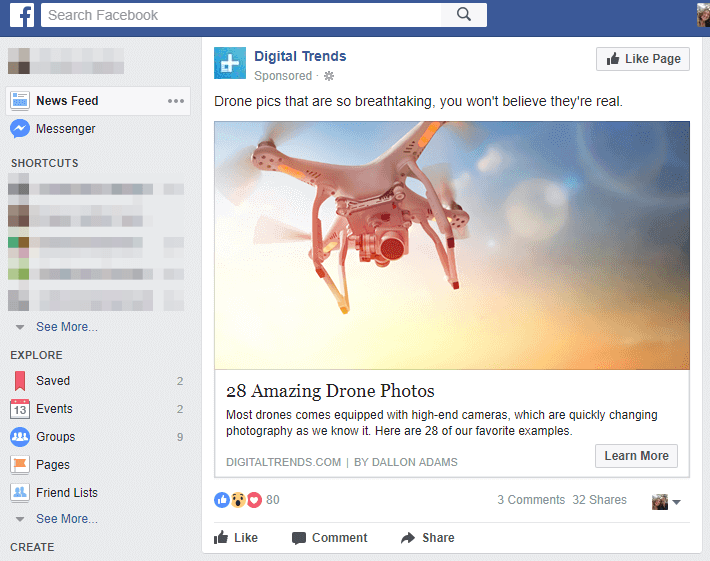Open News Feed in the sidebar
This screenshot has width=710, height=561.
(x=98, y=101)
